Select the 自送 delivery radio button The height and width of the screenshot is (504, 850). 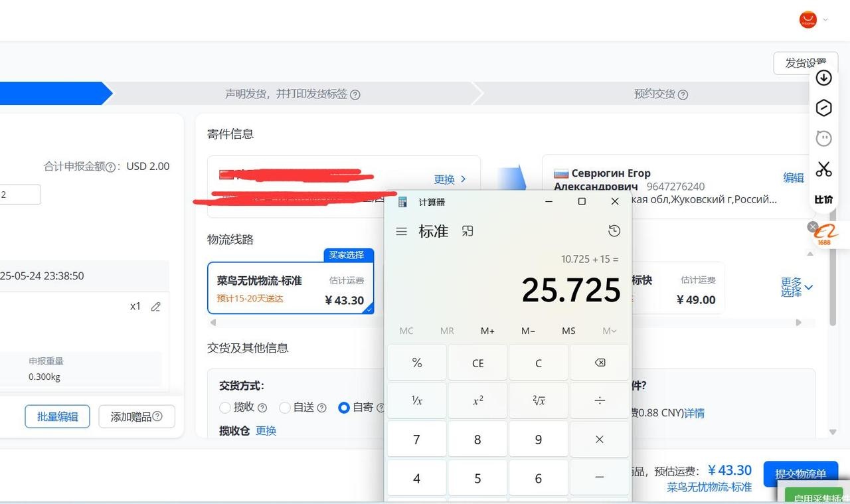coord(285,408)
